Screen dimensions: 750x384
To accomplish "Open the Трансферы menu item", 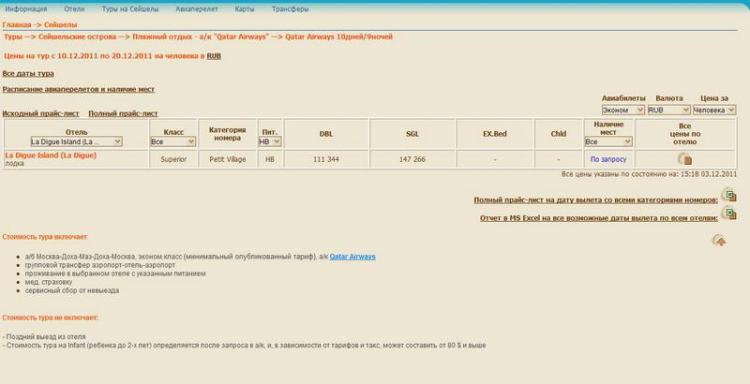I will tap(290, 9).
